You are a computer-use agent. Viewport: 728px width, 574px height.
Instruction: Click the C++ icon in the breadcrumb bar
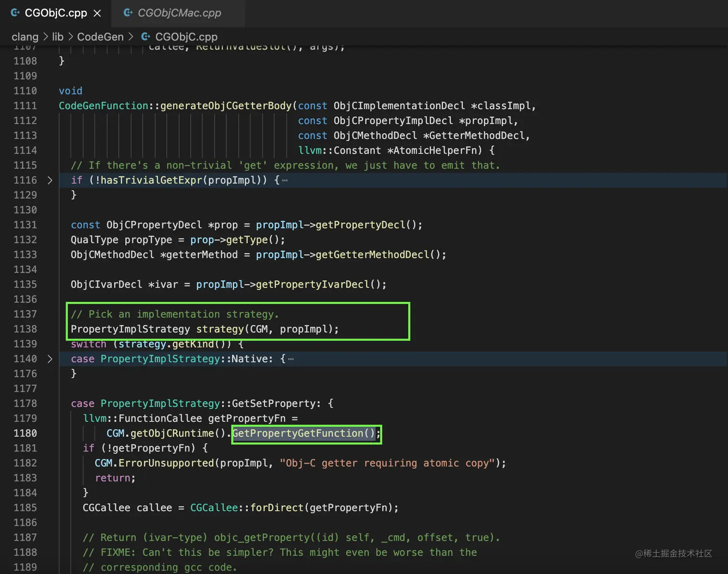pyautogui.click(x=145, y=36)
